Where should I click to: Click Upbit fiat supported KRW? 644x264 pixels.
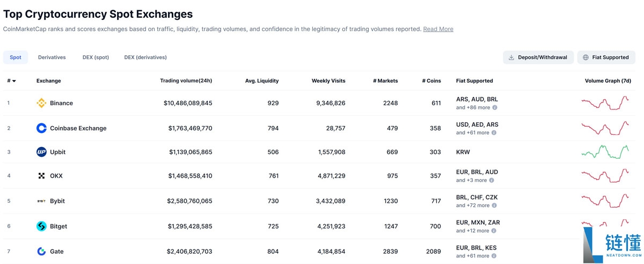click(463, 152)
